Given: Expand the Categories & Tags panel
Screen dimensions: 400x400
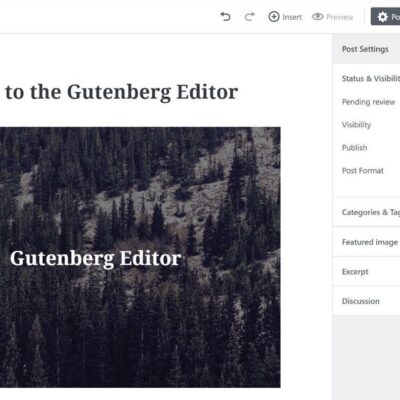Looking at the screenshot, I should tap(367, 212).
